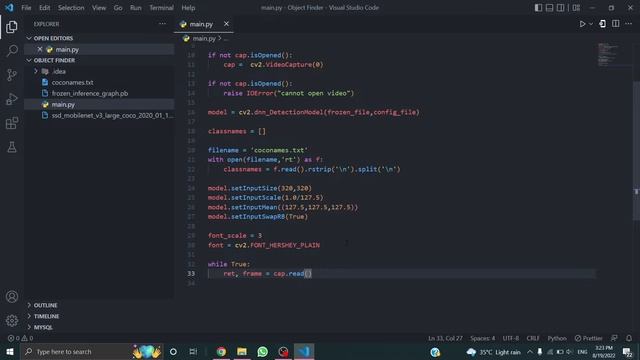
Task: Toggle secondary side bar layout button
Action: pyautogui.click(x=561, y=8)
